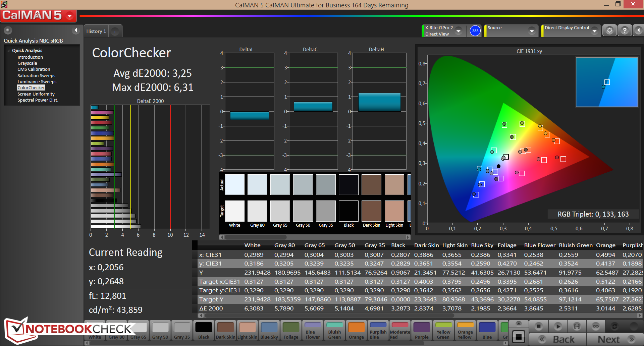
Task: Select Saturation Sweeps in workflow list
Action: (x=36, y=75)
